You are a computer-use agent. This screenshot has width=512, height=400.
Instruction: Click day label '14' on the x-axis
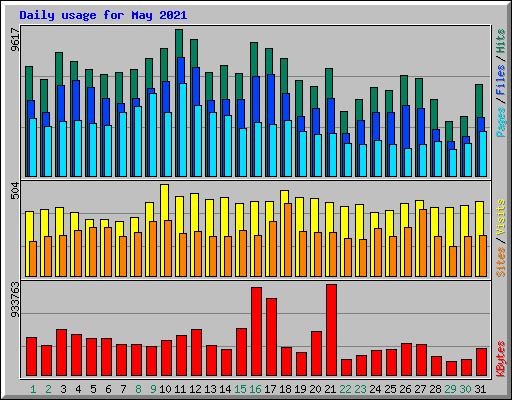tap(225, 389)
